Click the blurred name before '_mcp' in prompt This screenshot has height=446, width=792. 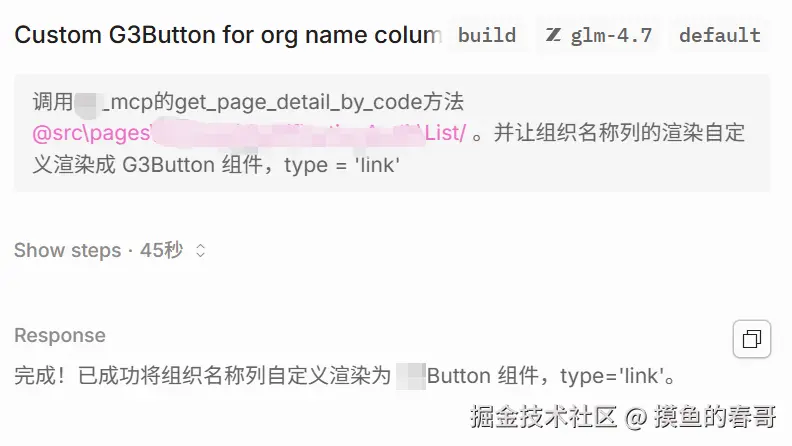[91, 101]
